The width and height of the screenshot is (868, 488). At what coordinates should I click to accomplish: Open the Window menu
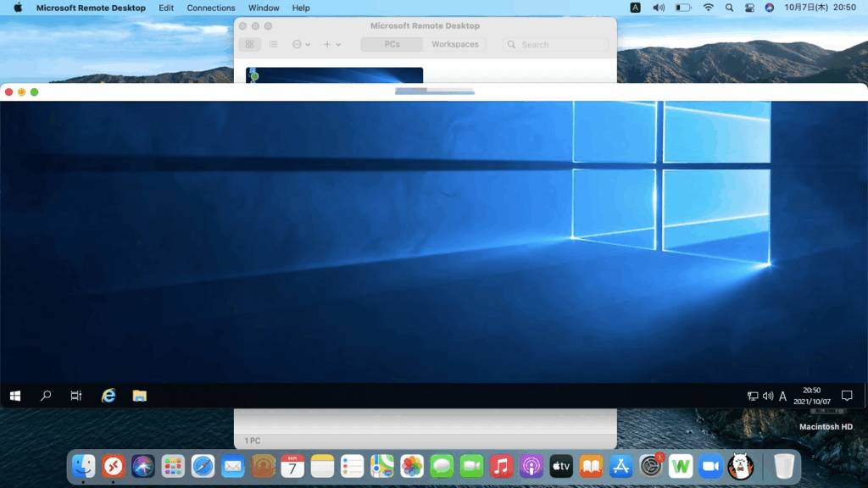click(x=264, y=8)
